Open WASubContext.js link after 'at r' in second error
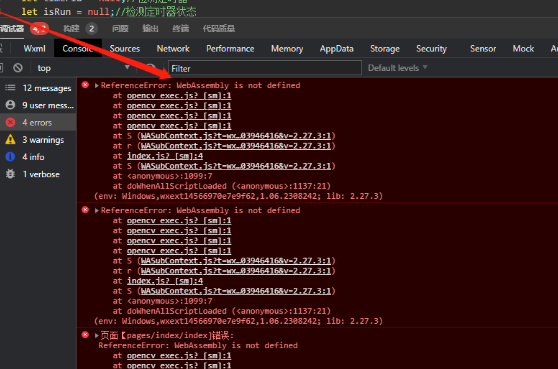Image resolution: width=558 pixels, height=369 pixels. [236, 271]
